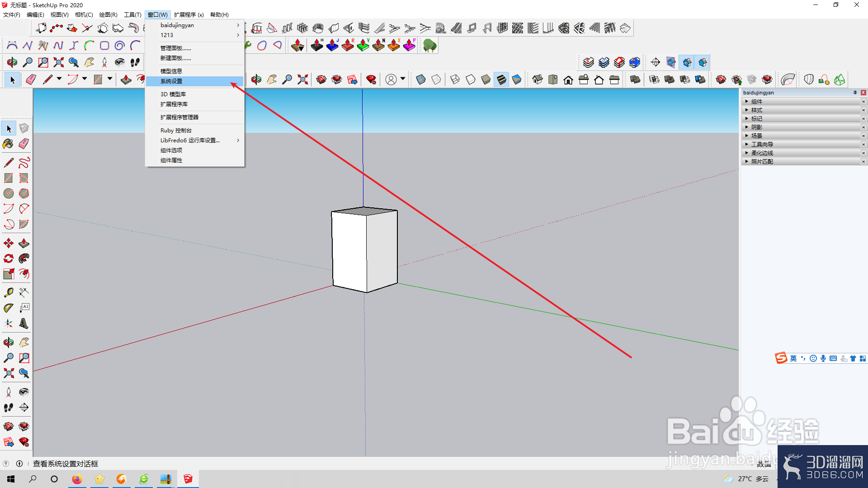Open Windows taskbar search

(33, 479)
